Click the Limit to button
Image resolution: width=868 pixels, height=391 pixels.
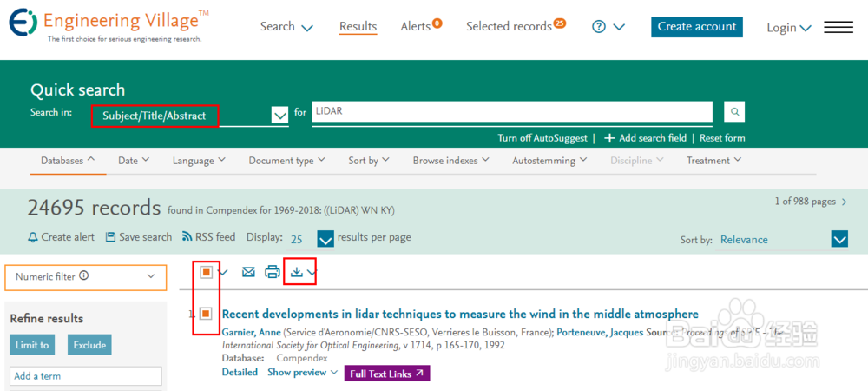coord(32,344)
